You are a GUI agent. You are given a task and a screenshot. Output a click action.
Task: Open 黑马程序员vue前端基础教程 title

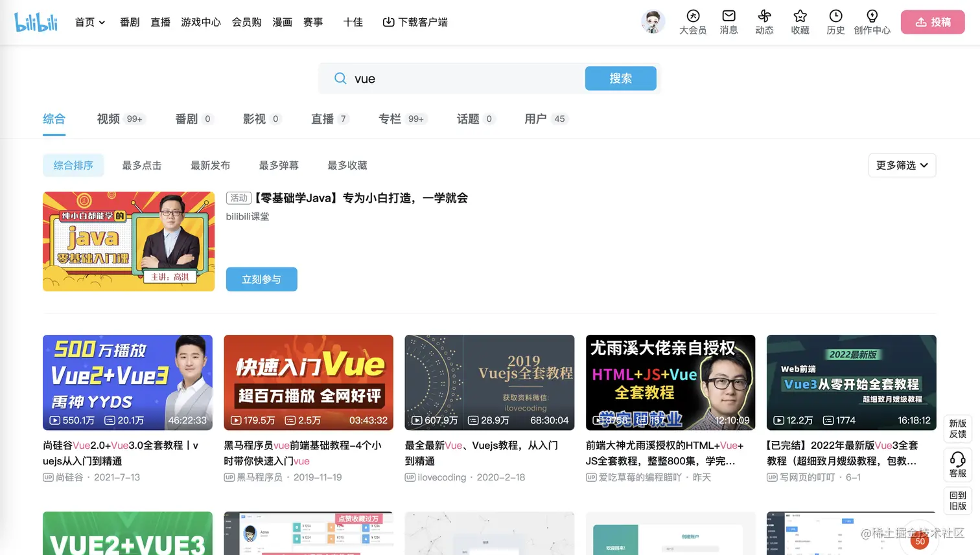[x=303, y=453]
